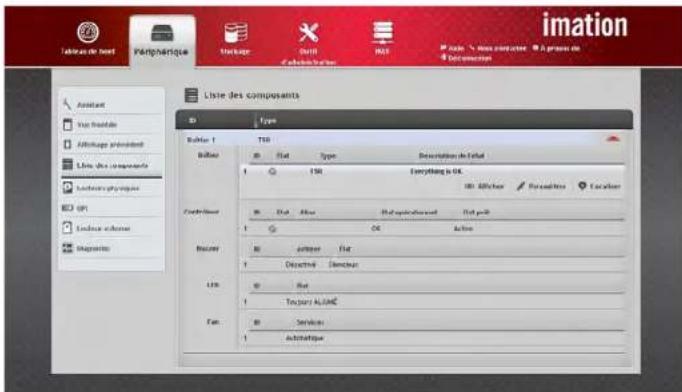Image resolution: width=682 pixels, height=392 pixels.
Task: Click the sidebar icon just above Diagnostic
Action: click(x=67, y=228)
